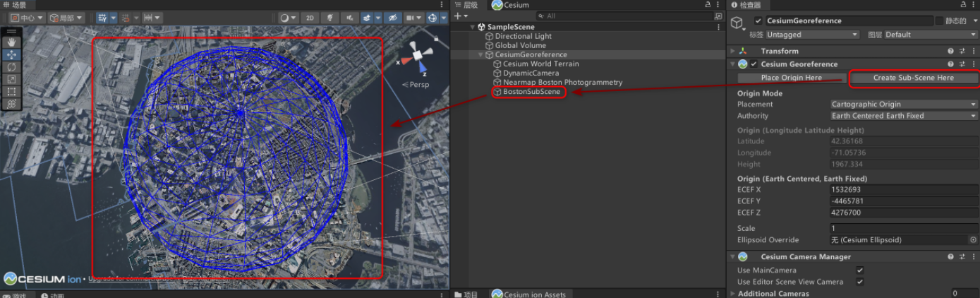980x298 pixels.
Task: Toggle 静态的 static checkbox
Action: [x=940, y=21]
